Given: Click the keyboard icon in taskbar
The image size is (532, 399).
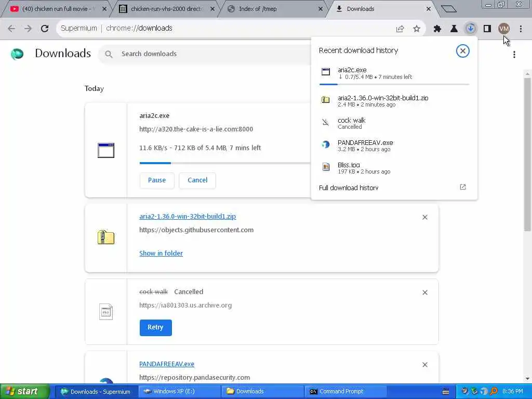Looking at the screenshot, I should [x=446, y=392].
